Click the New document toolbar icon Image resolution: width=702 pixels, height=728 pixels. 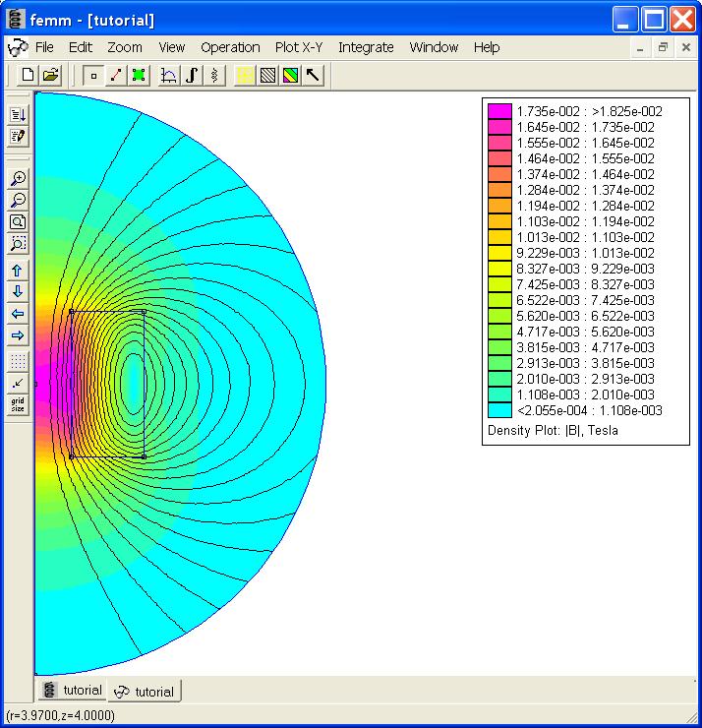28,75
